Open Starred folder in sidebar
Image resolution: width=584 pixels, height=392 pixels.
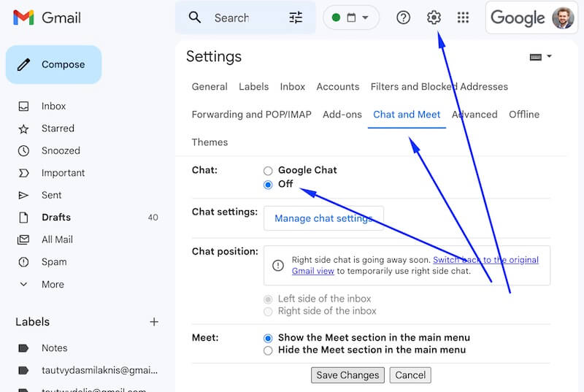click(58, 128)
